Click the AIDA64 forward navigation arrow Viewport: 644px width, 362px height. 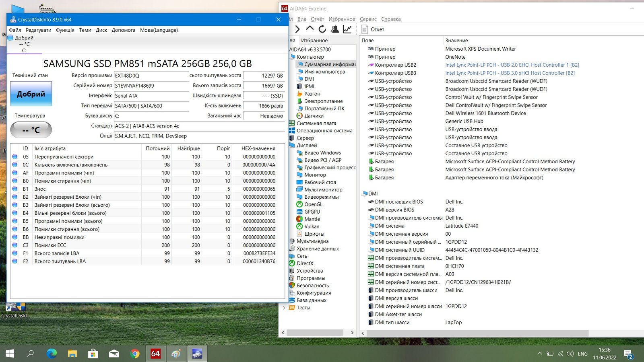[297, 29]
